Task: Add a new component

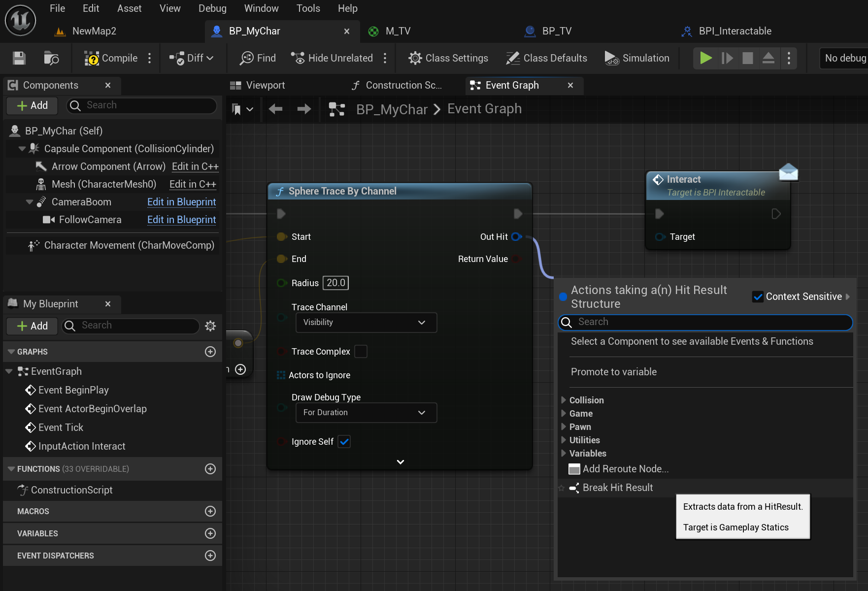Action: [32, 105]
